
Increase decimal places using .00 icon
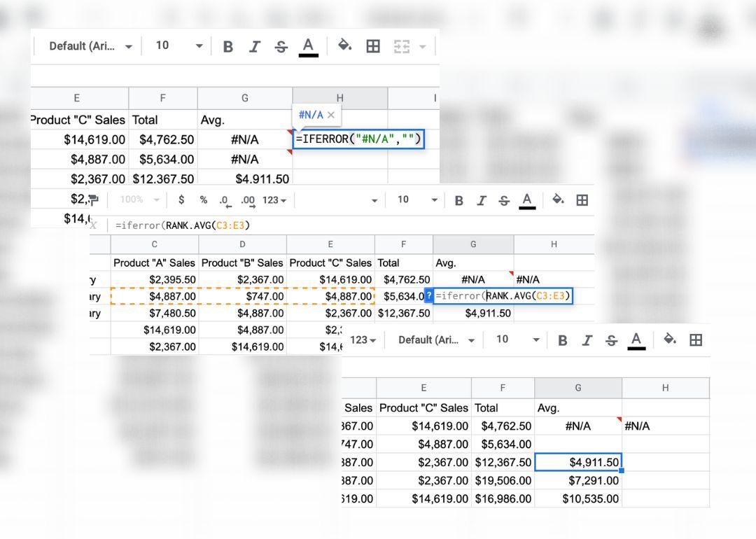(x=248, y=200)
